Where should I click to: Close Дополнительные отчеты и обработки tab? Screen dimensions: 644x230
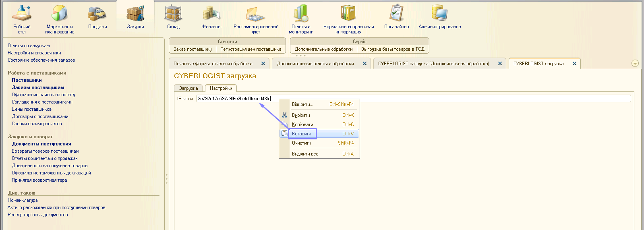tap(364, 64)
